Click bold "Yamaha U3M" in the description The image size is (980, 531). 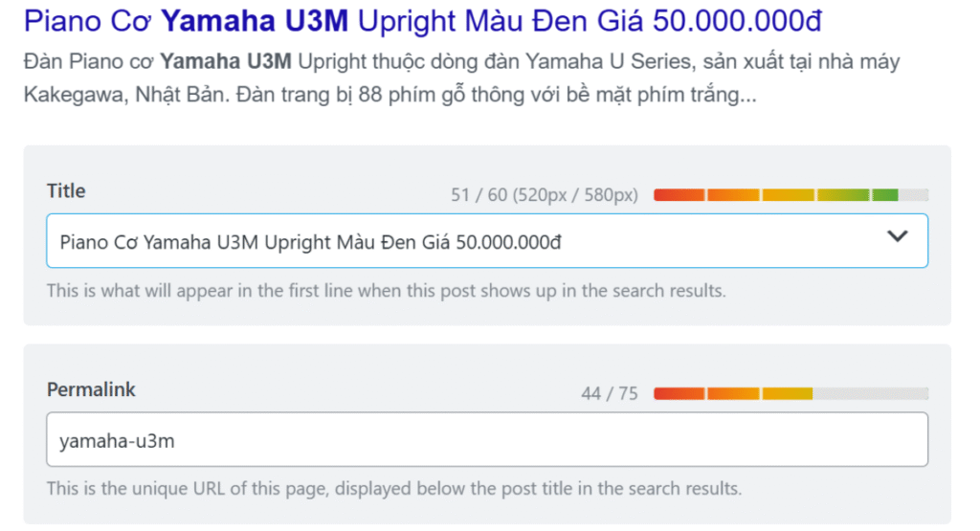tap(225, 62)
